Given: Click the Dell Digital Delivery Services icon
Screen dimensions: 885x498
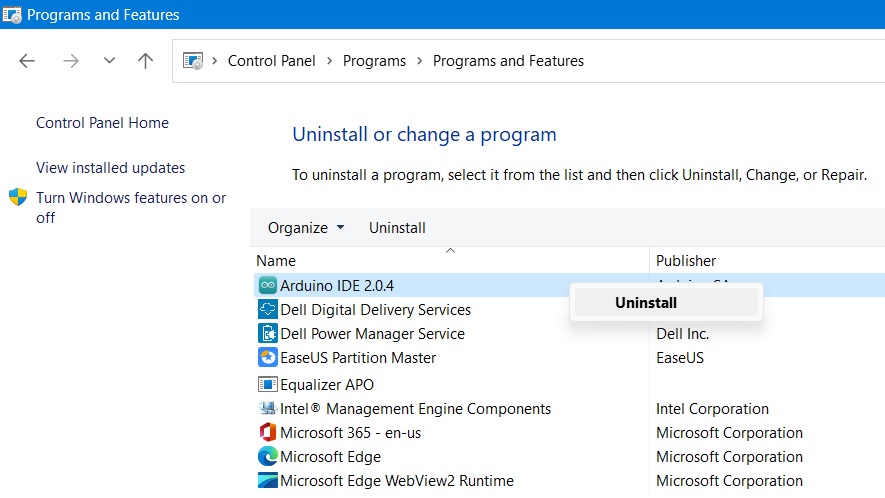Looking at the screenshot, I should 268,309.
